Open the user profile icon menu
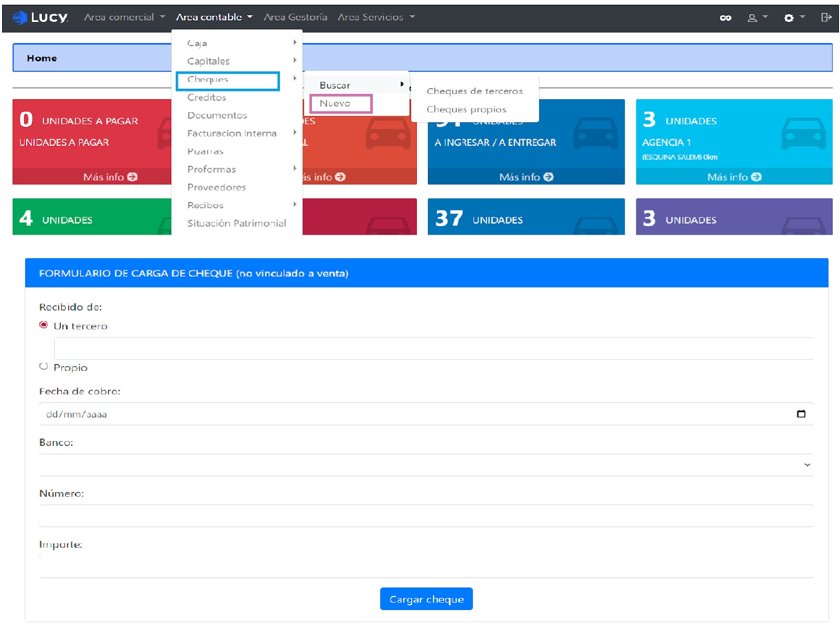The width and height of the screenshot is (840, 630). pyautogui.click(x=757, y=18)
